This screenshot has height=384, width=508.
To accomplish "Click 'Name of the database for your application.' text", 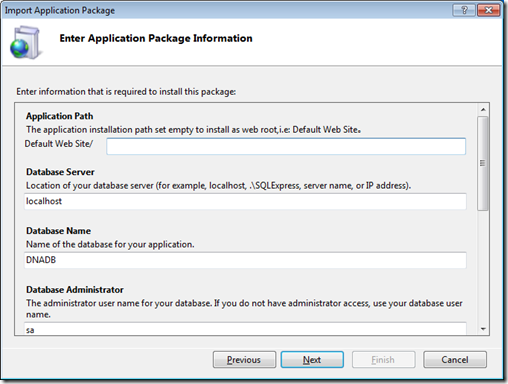I will (x=110, y=244).
